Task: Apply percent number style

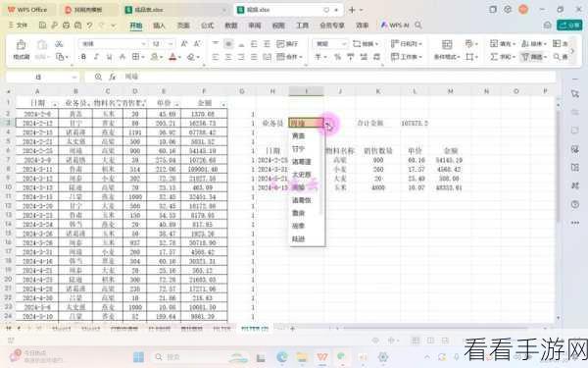Action: click(x=337, y=57)
